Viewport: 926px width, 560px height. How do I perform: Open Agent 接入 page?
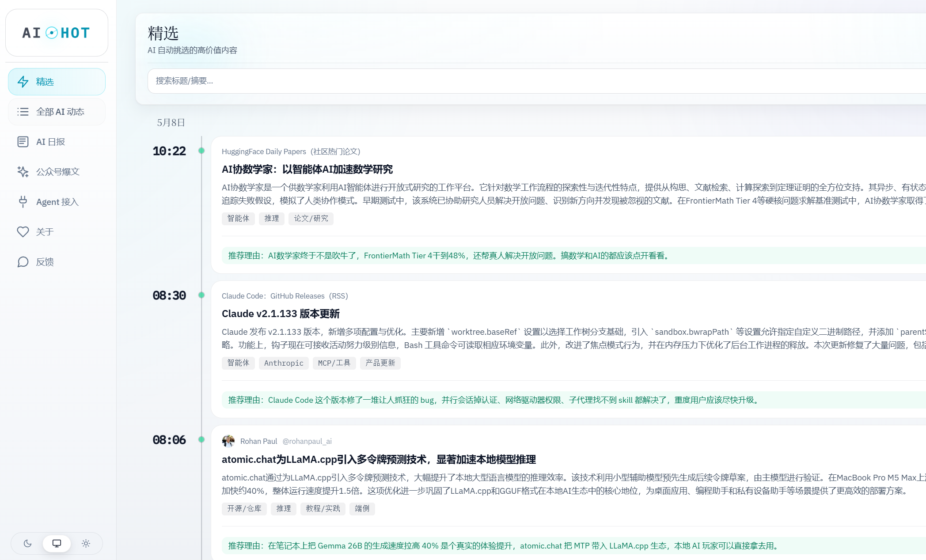pyautogui.click(x=57, y=202)
